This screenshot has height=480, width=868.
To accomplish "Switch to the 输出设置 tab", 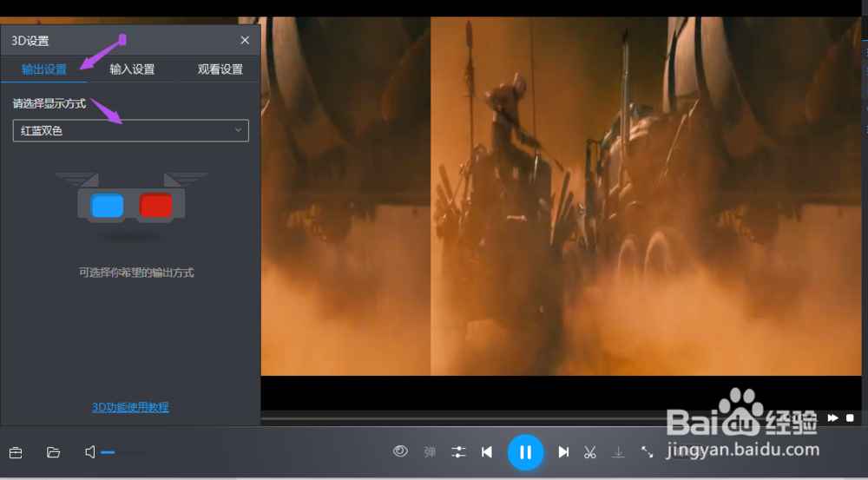I will (43, 69).
